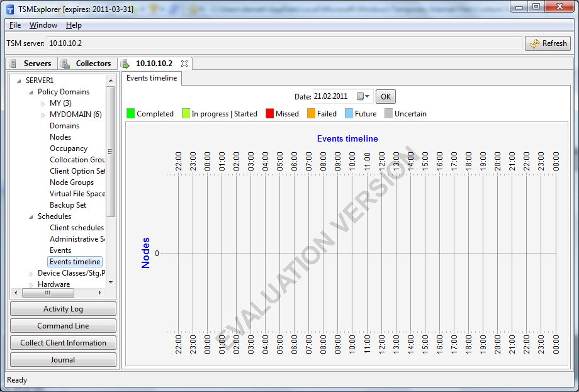The height and width of the screenshot is (392, 579).
Task: Click the calendar icon in Date field
Action: tap(360, 97)
